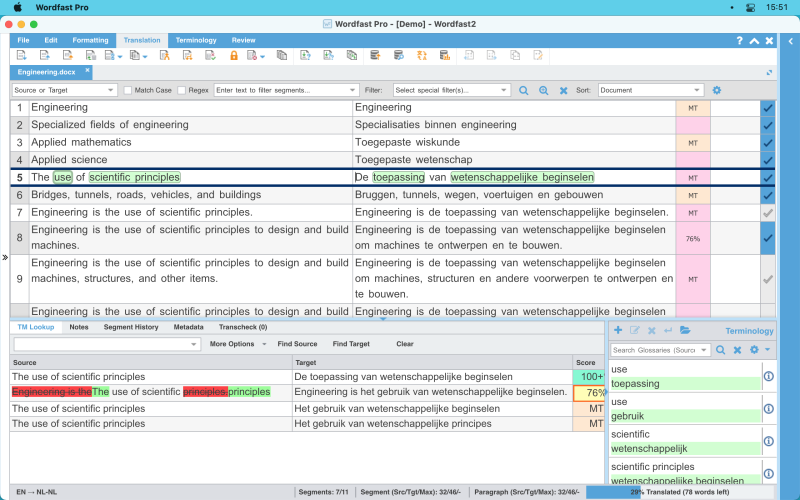Show info for the term 'gebruik'
Screen dimensions: 800x500
click(x=769, y=409)
